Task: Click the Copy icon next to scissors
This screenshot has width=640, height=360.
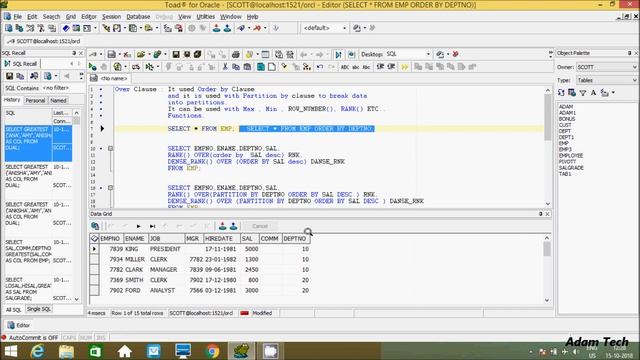Action: tap(236, 67)
